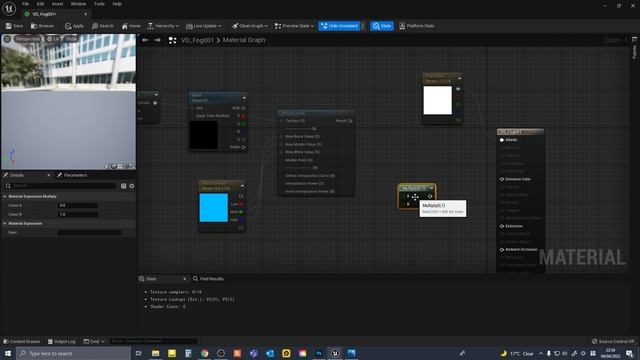This screenshot has width=640, height=360.
Task: Open the Clean Graph dropdown
Action: (x=250, y=26)
